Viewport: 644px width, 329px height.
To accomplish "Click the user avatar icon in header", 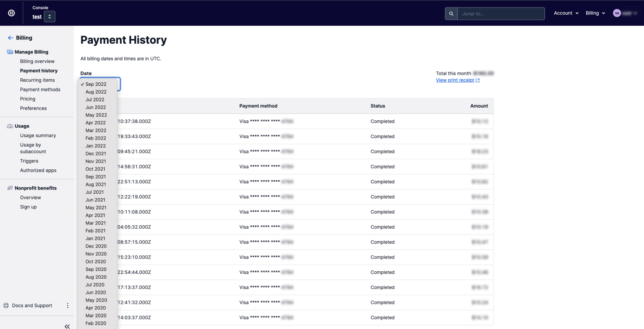I will click(x=617, y=13).
